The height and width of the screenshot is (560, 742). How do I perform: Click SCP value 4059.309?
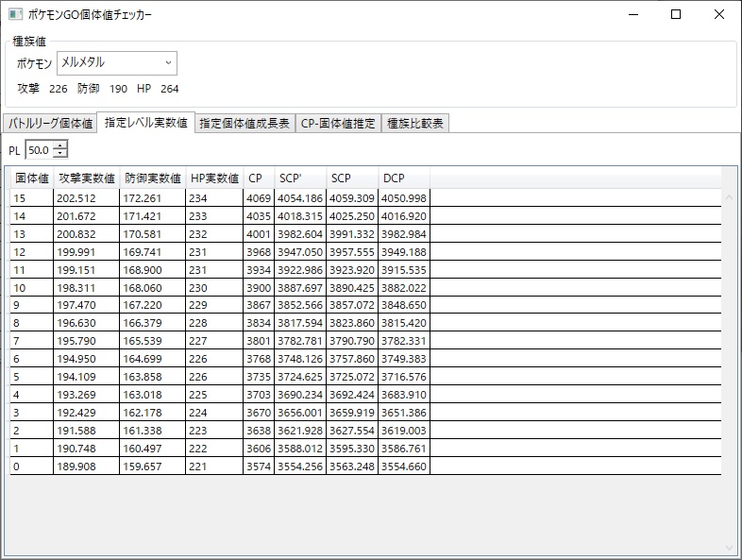[x=352, y=198]
